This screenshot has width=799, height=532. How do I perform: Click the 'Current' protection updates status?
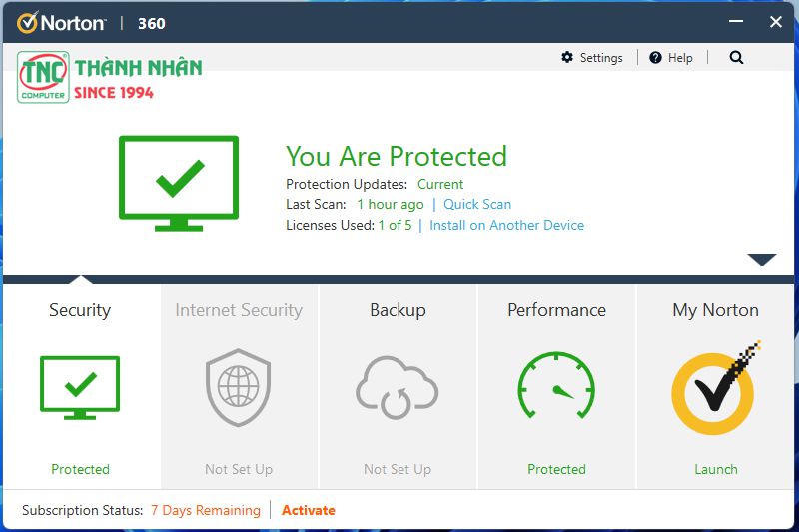pyautogui.click(x=440, y=184)
